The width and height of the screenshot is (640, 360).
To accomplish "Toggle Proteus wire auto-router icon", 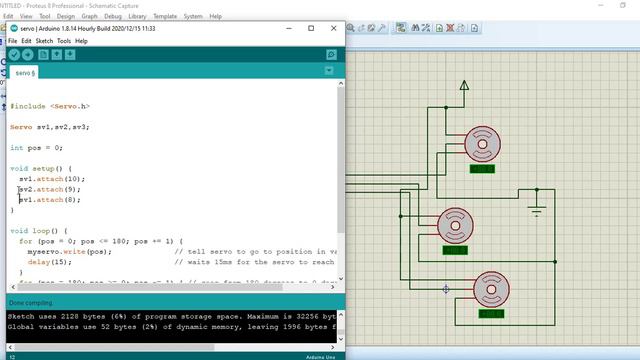I will pos(401,28).
